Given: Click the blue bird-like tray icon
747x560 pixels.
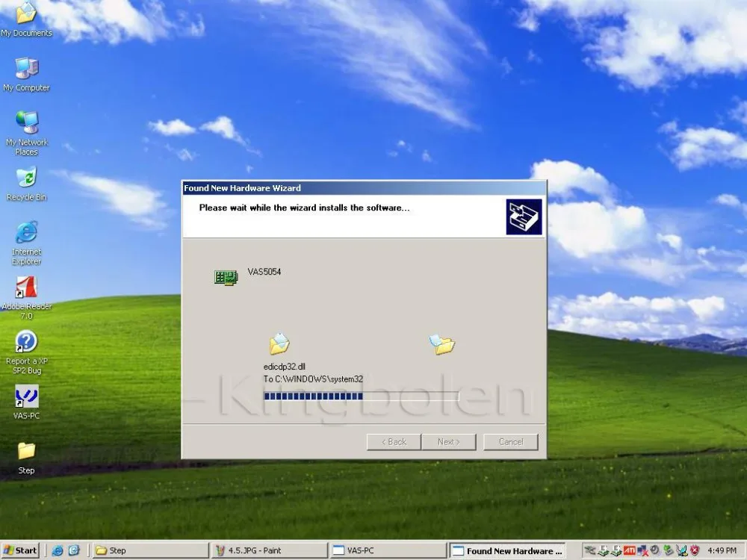Looking at the screenshot, I should pos(682,551).
